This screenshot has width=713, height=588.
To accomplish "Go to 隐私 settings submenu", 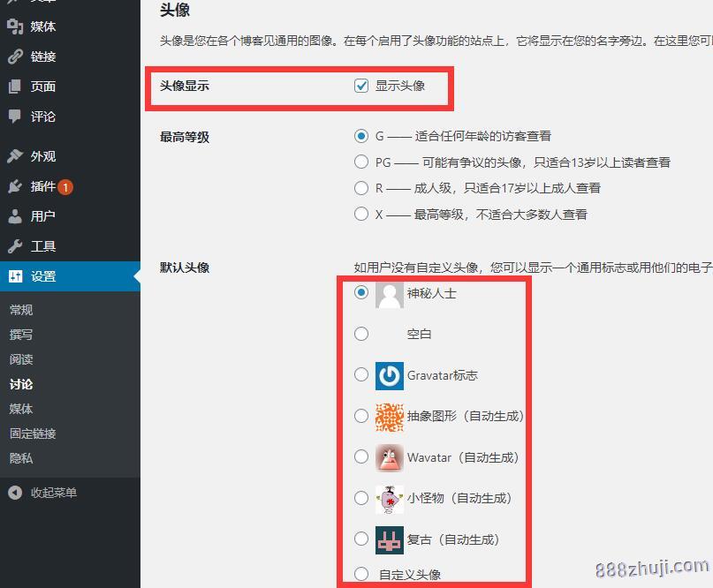I will click(x=21, y=458).
